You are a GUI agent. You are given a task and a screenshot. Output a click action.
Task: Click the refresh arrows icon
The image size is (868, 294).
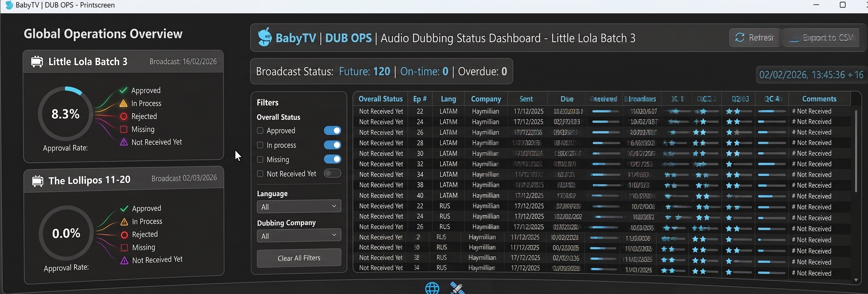pyautogui.click(x=740, y=37)
